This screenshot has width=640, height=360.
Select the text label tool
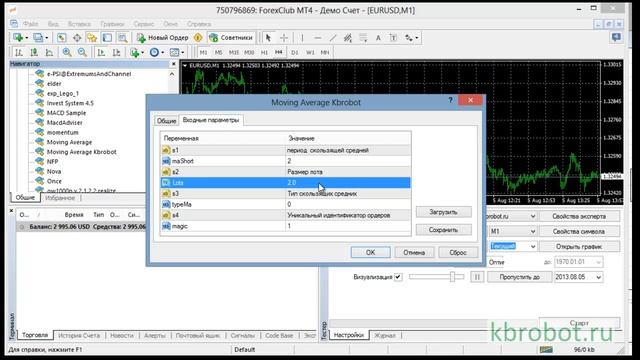click(393, 38)
